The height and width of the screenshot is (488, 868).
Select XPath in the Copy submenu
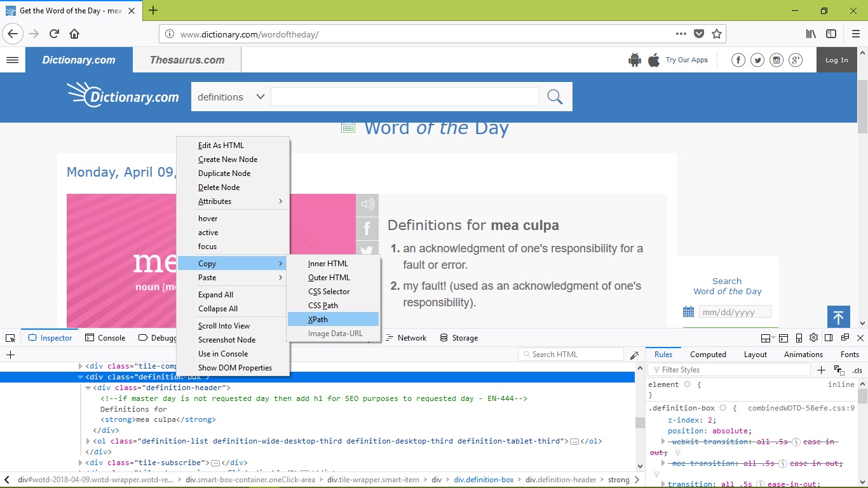point(334,320)
